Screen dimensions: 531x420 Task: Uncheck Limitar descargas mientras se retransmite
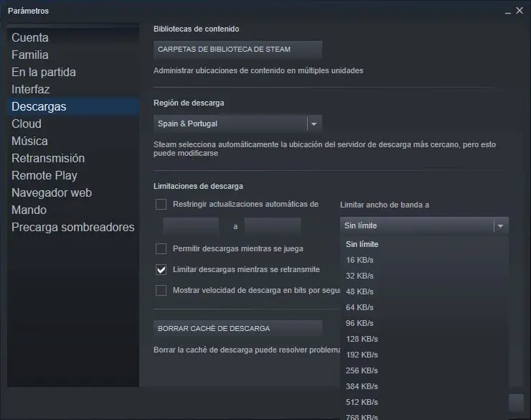point(161,270)
